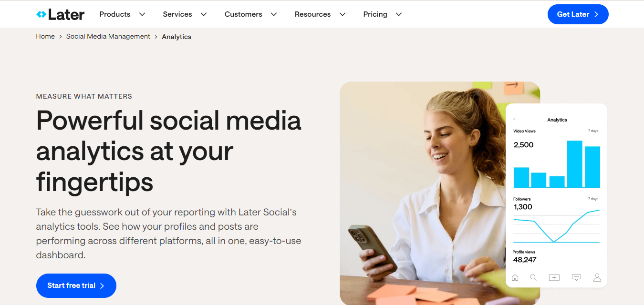Click the woman with phone hero image
Image resolution: width=644 pixels, height=305 pixels.
tap(422, 193)
